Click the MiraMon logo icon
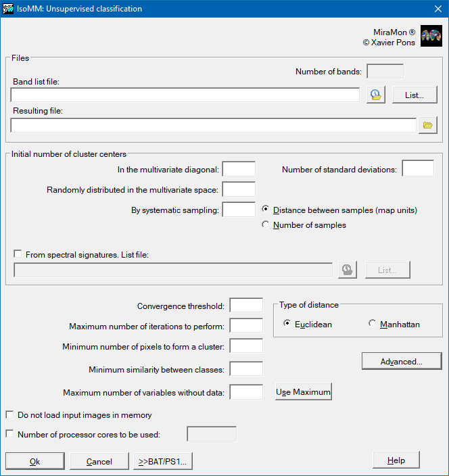Viewport: 449px width, 476px height. click(x=431, y=37)
